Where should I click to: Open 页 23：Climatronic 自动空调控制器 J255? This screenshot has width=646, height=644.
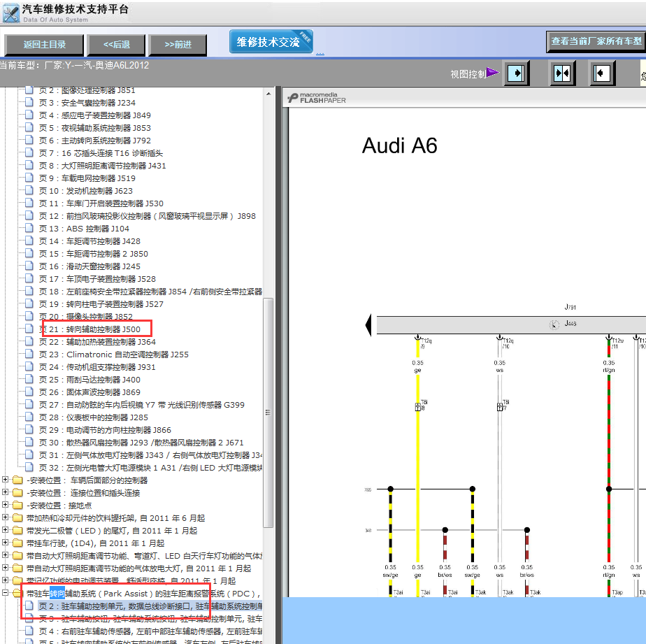click(x=114, y=355)
